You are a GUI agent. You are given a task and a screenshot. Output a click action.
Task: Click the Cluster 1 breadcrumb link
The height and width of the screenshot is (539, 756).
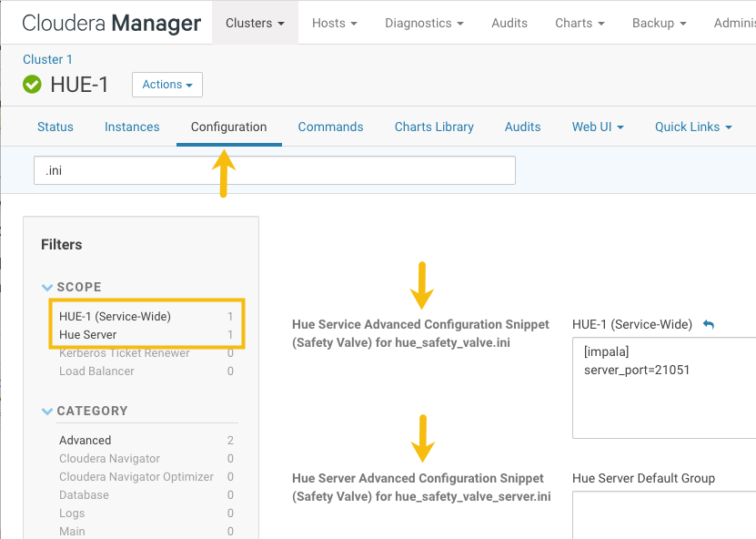[47, 60]
